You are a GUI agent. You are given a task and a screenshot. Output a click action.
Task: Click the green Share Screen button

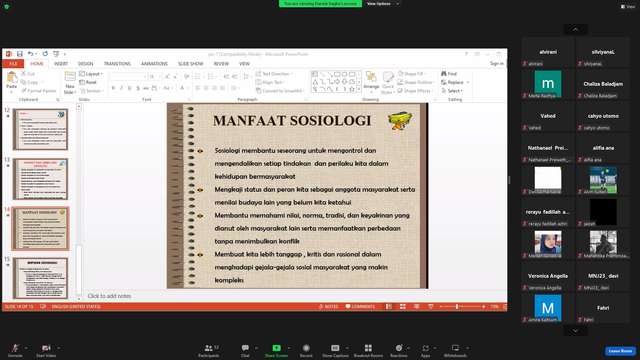tap(276, 351)
